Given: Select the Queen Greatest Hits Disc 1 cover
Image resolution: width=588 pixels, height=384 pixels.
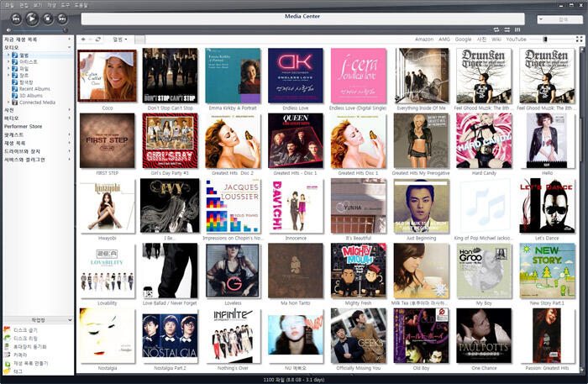Looking at the screenshot, I should pyautogui.click(x=296, y=140).
